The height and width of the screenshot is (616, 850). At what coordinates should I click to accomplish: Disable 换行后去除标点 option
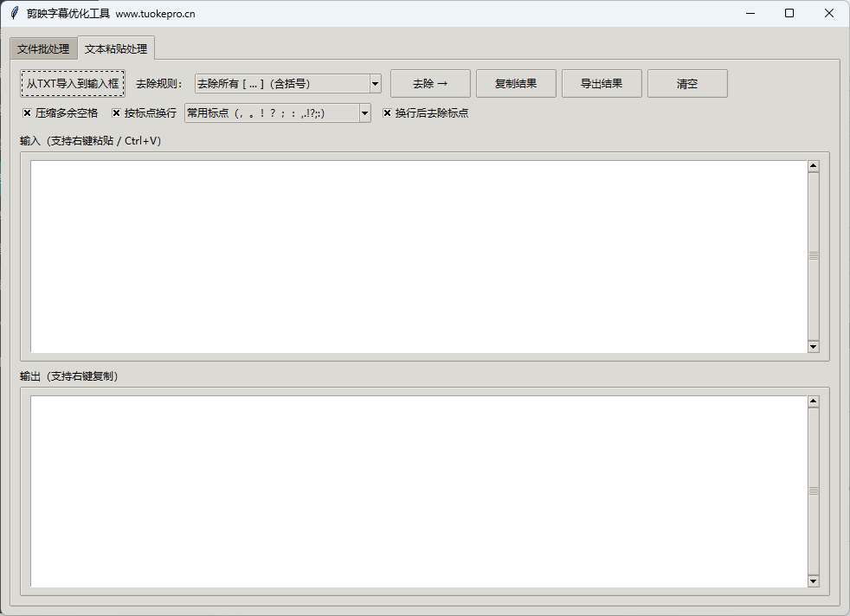[387, 113]
